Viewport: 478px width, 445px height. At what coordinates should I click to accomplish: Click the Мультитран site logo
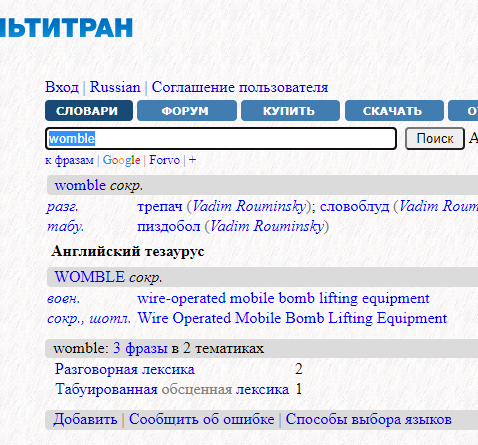pos(66,27)
